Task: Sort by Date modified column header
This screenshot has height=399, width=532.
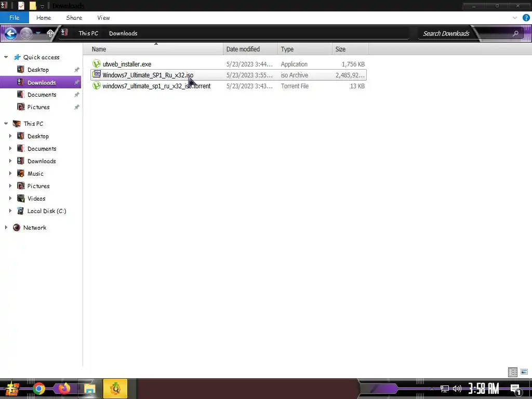Action: (x=250, y=49)
